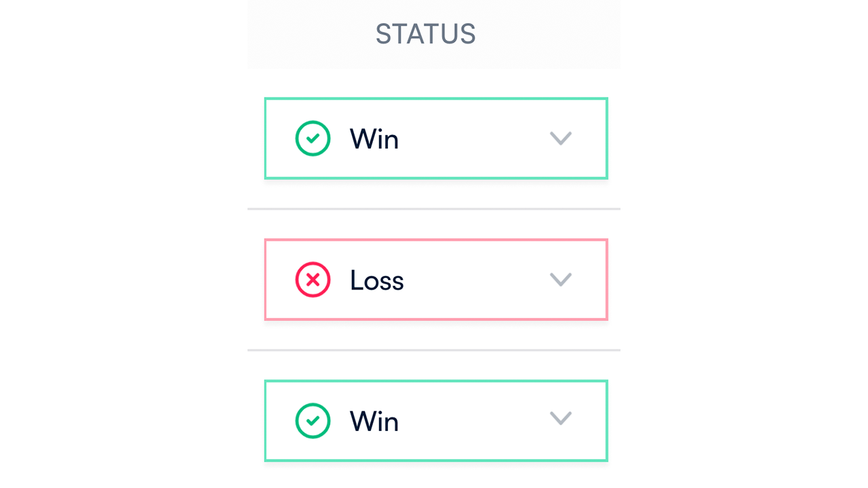Click the STATUS column header

[426, 34]
